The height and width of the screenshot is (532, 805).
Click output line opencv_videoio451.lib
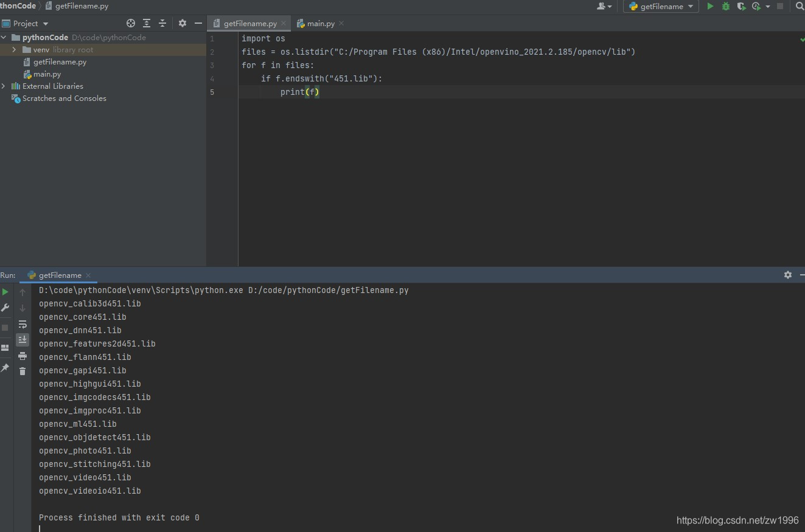(x=90, y=491)
